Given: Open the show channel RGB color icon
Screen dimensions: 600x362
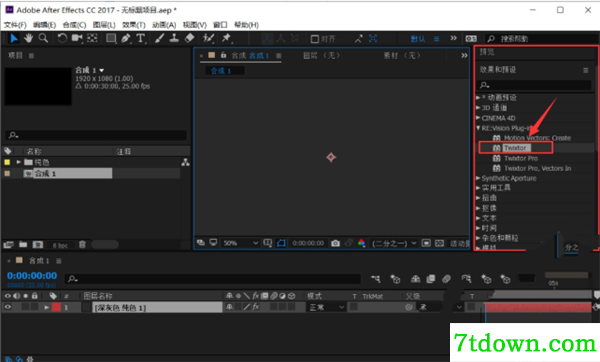Looking at the screenshot, I should point(361,243).
